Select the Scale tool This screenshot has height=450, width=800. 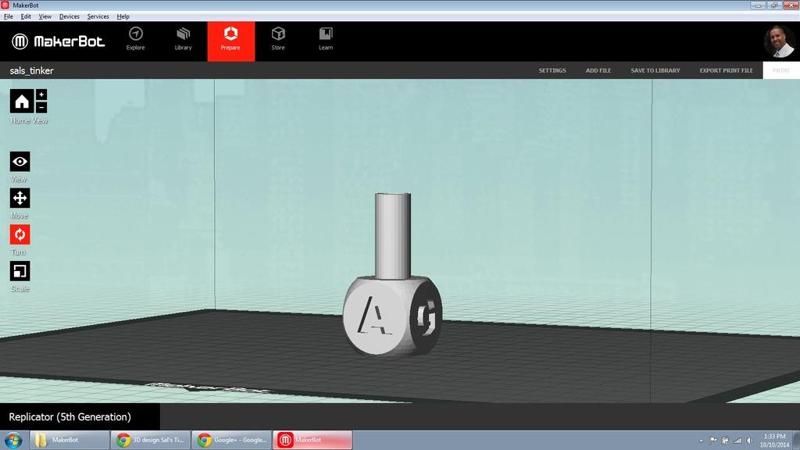pos(20,271)
